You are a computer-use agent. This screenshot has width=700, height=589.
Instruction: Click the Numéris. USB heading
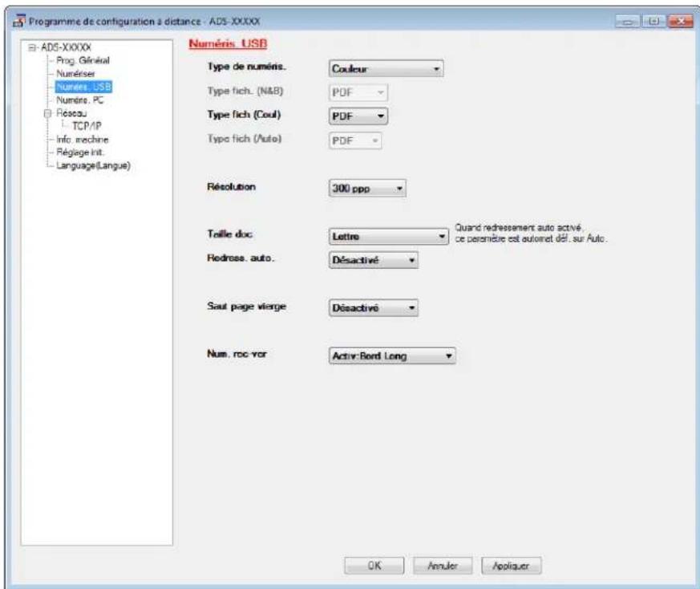coord(228,43)
